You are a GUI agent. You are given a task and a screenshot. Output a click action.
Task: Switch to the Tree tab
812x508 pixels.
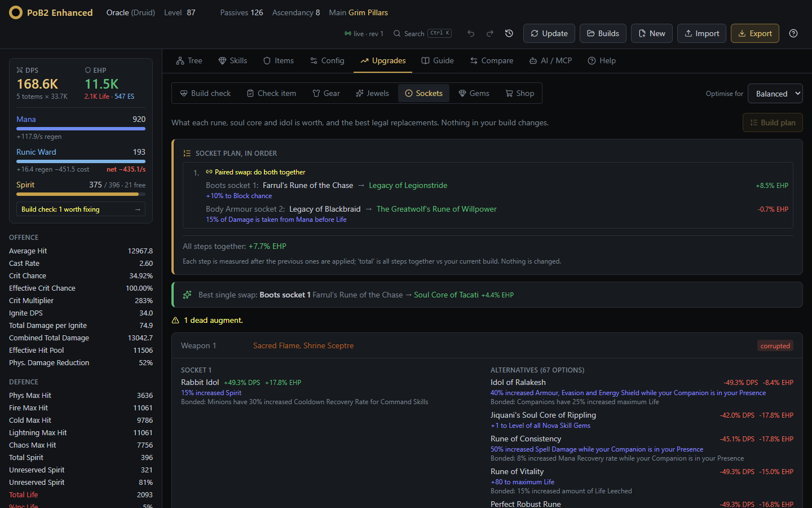(x=189, y=60)
